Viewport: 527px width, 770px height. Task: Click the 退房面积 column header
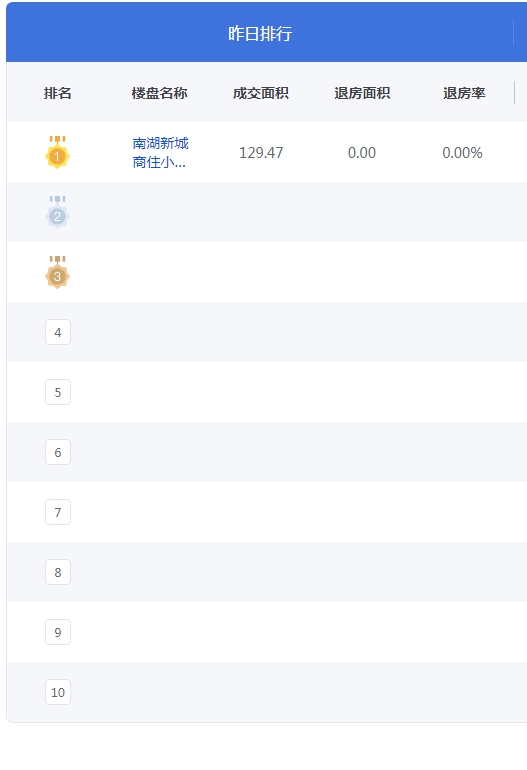click(x=362, y=93)
